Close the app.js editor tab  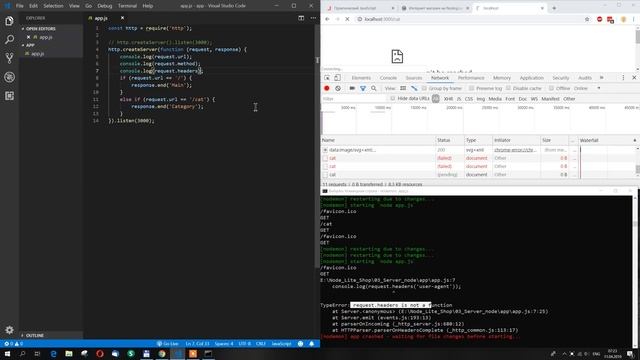122,18
